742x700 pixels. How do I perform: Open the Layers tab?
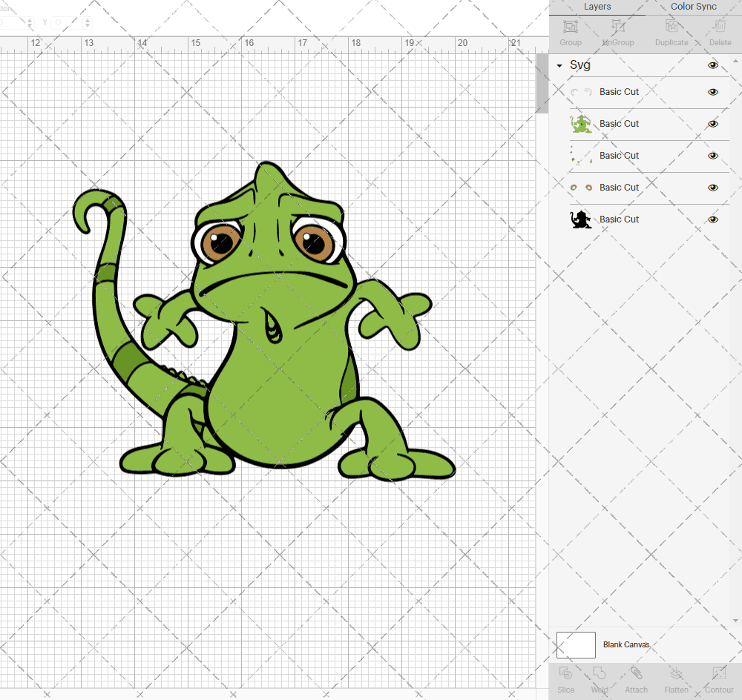point(597,7)
